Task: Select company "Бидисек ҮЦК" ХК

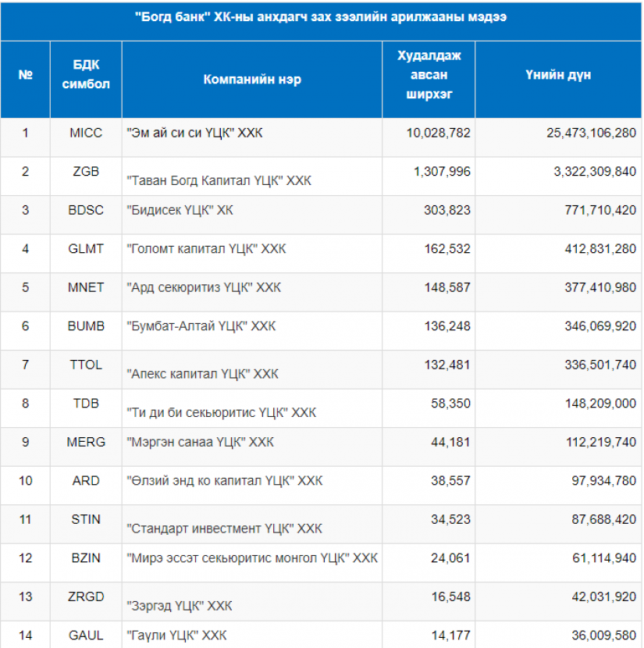Action: tap(180, 210)
